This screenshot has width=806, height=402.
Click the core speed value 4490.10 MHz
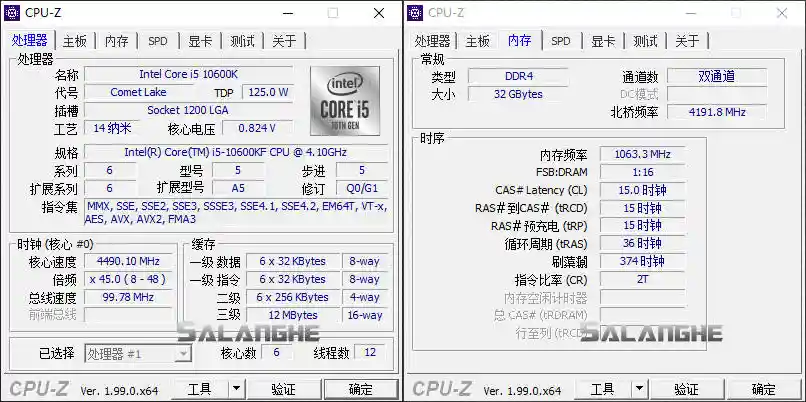pos(129,261)
